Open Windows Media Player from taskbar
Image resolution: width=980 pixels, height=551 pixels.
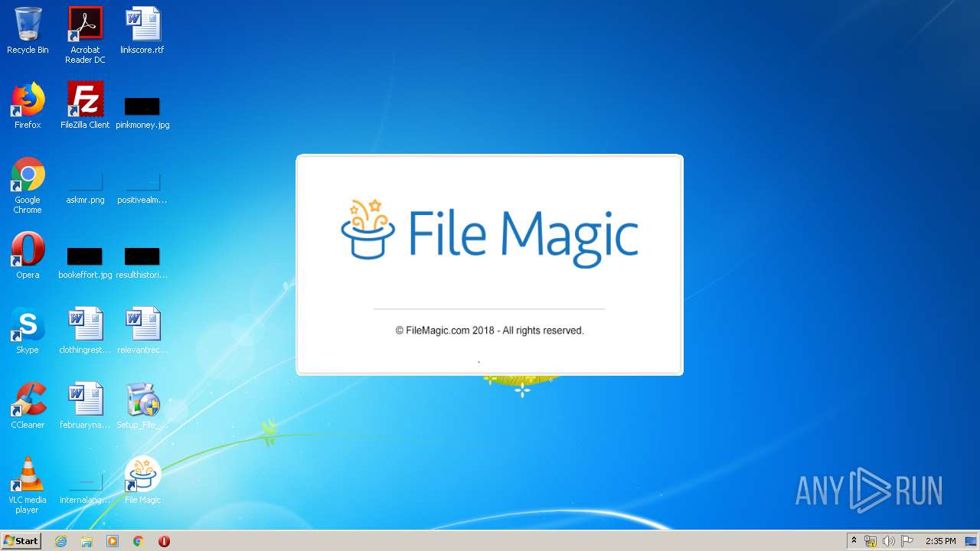click(x=113, y=541)
